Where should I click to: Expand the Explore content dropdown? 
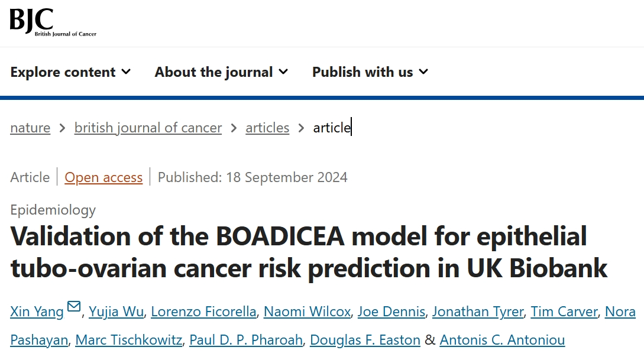point(70,72)
